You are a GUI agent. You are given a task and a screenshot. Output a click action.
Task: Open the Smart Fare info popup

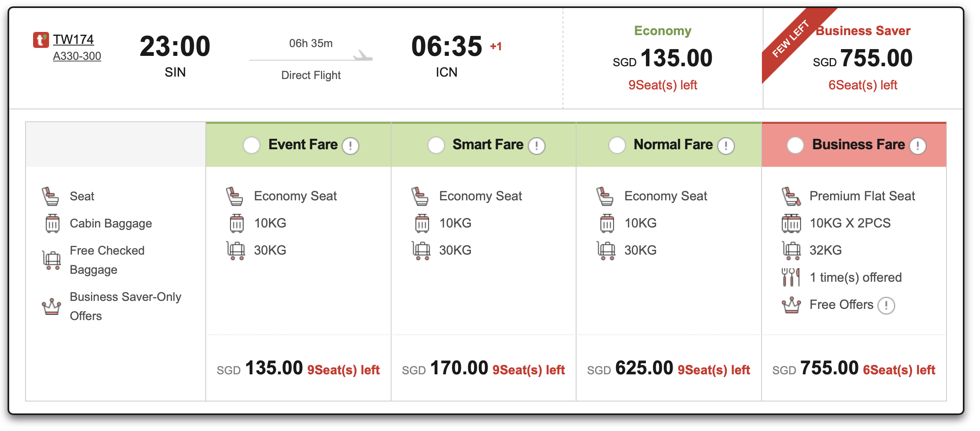[536, 146]
